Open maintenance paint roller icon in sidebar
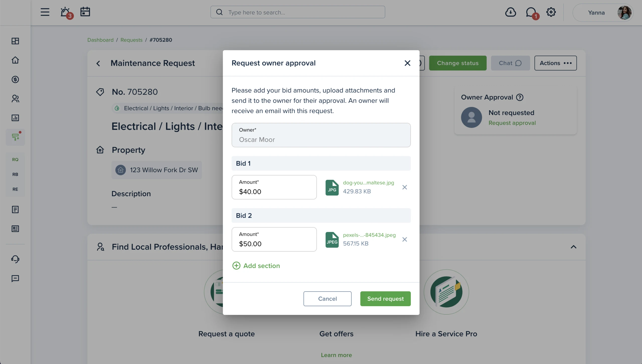Screen dimensions: 642x364 point(15,137)
